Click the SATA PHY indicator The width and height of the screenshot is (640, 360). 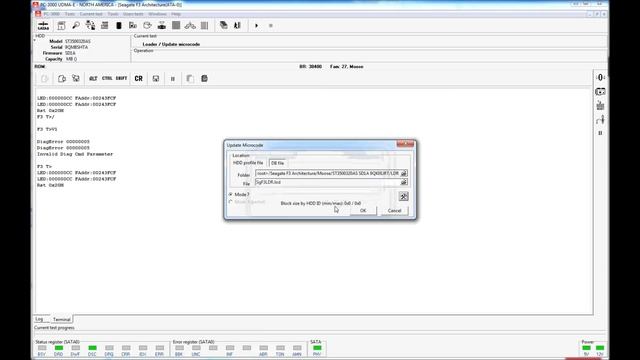pos(317,348)
